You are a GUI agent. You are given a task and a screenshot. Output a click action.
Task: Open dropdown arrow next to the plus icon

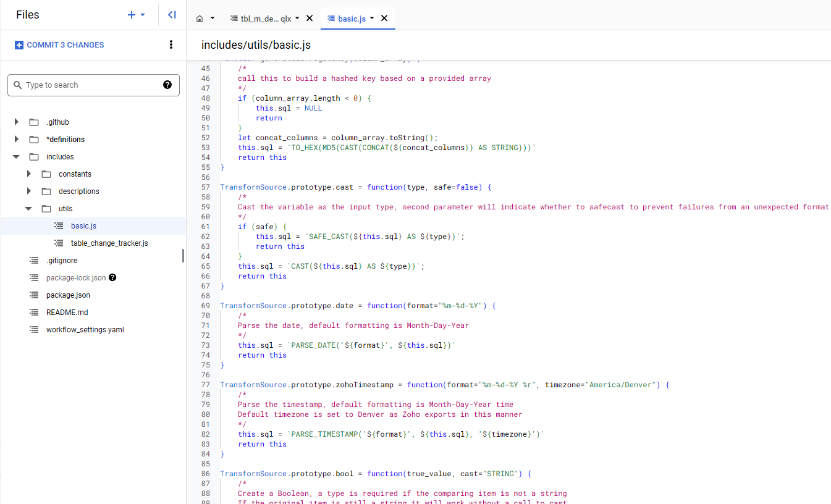[143, 15]
